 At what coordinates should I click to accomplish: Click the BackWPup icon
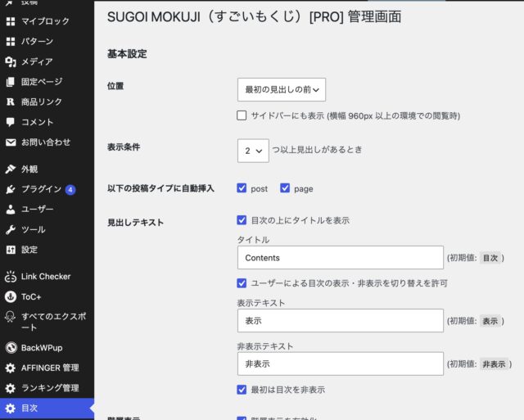pyautogui.click(x=11, y=348)
